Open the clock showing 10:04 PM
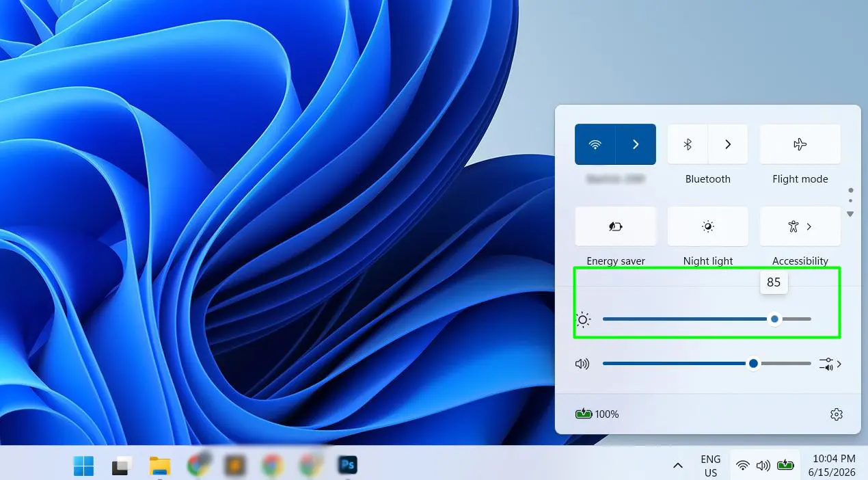Viewport: 868px width, 480px height. click(x=832, y=466)
